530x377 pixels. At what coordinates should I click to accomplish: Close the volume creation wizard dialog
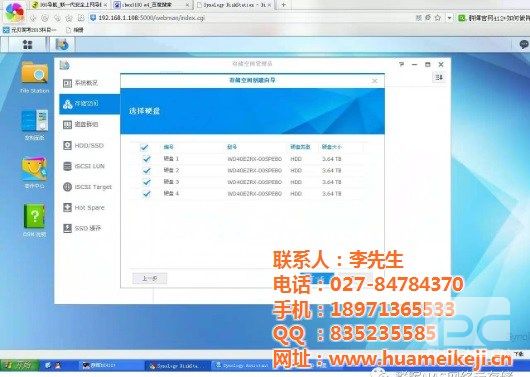pyautogui.click(x=375, y=81)
